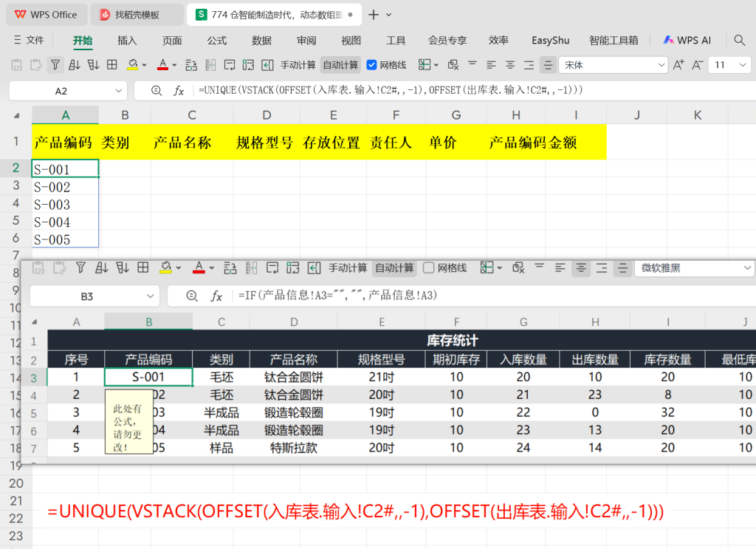Open font color dropdown arrow in upper toolbar
This screenshot has width=756, height=549.
point(174,65)
